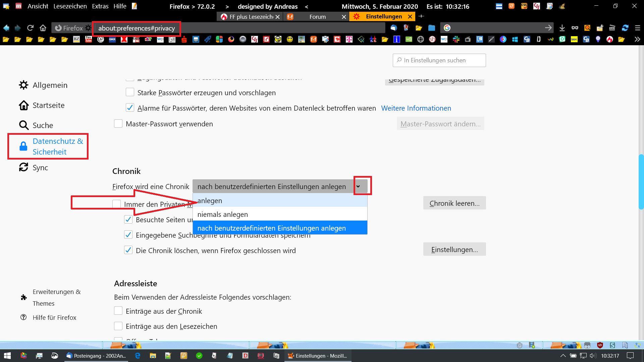This screenshot has width=644, height=362.
Task: Enable Starke Passwörter erzeugen checkbox
Action: point(130,92)
